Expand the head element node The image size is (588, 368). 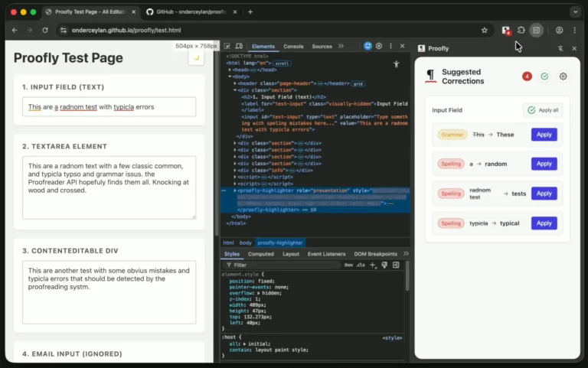tap(231, 70)
